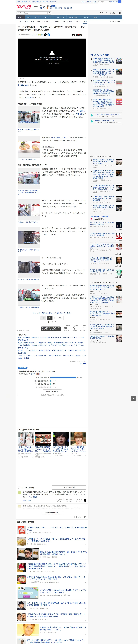138x644 pixels.
Task: Open 生成AIで制作していた サクラクレパス article
Action: tap(57, 529)
